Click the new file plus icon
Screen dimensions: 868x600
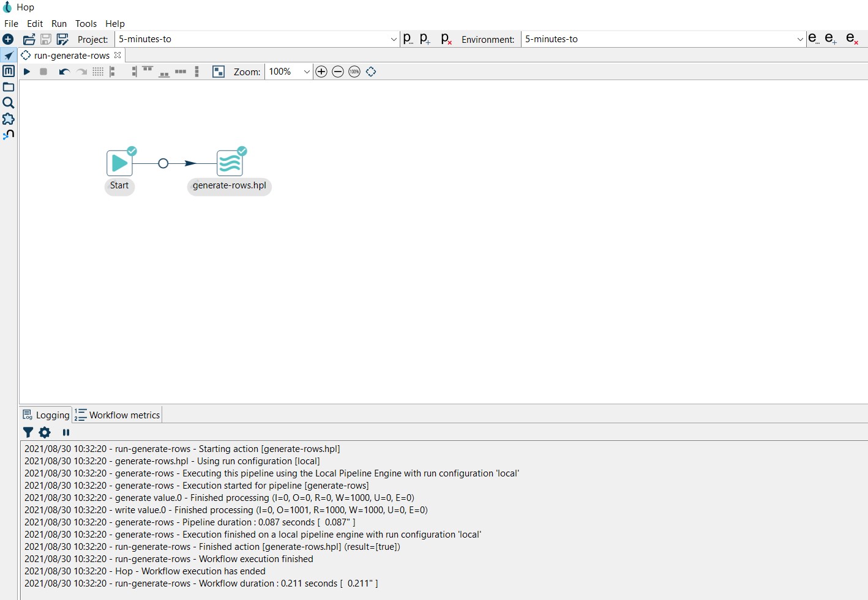[8, 39]
